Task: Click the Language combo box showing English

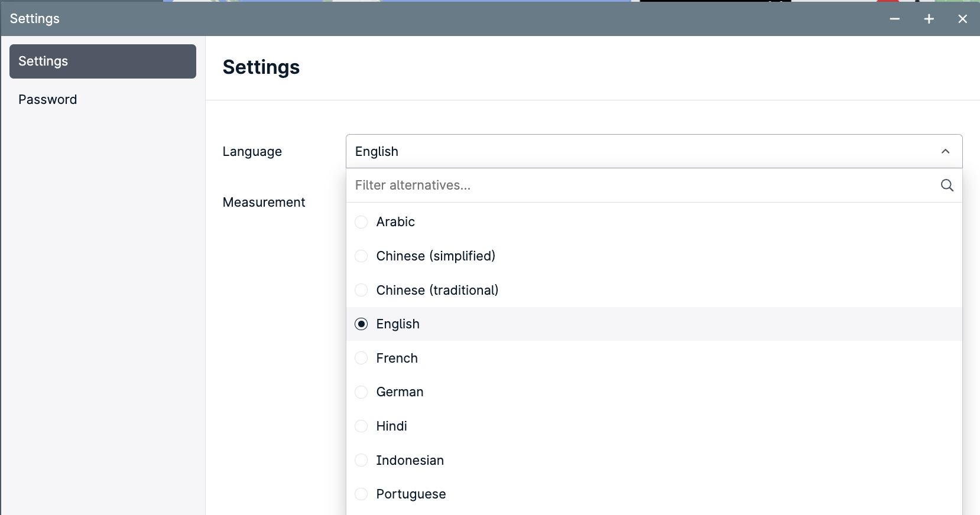Action: point(654,151)
